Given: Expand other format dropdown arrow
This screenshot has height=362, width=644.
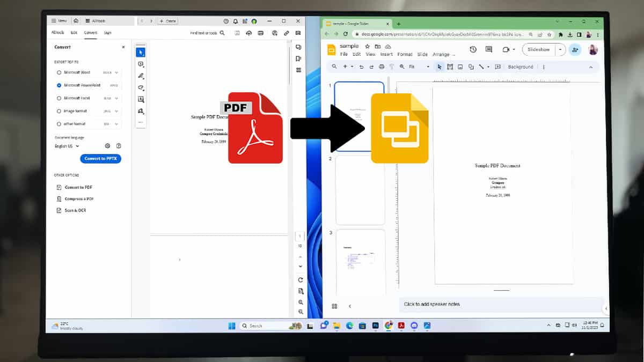Looking at the screenshot, I should click(x=116, y=124).
